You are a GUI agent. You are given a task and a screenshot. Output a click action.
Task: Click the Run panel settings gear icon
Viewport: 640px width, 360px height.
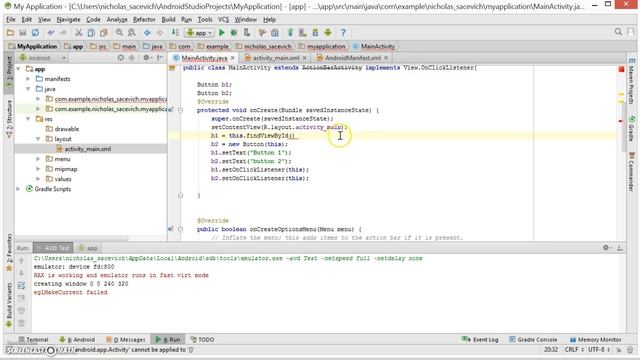click(x=606, y=248)
